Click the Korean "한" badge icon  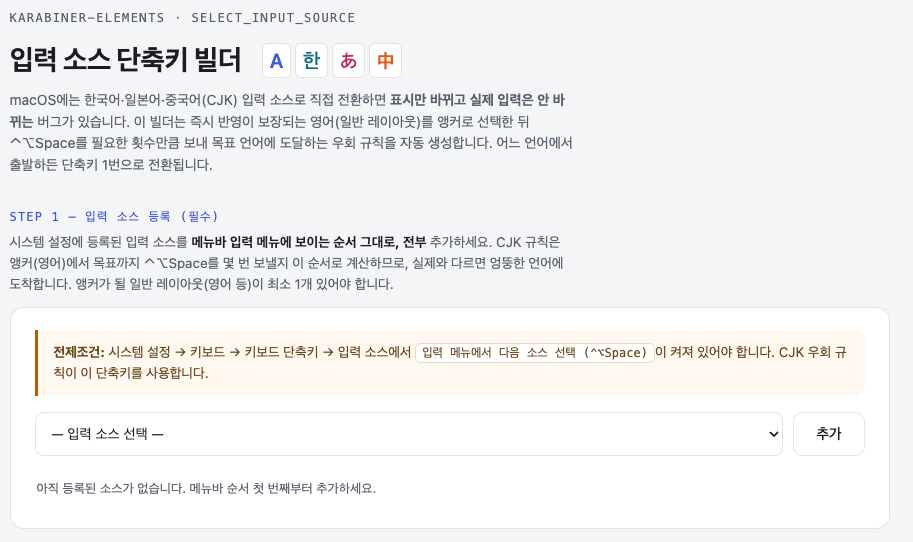[x=312, y=61]
